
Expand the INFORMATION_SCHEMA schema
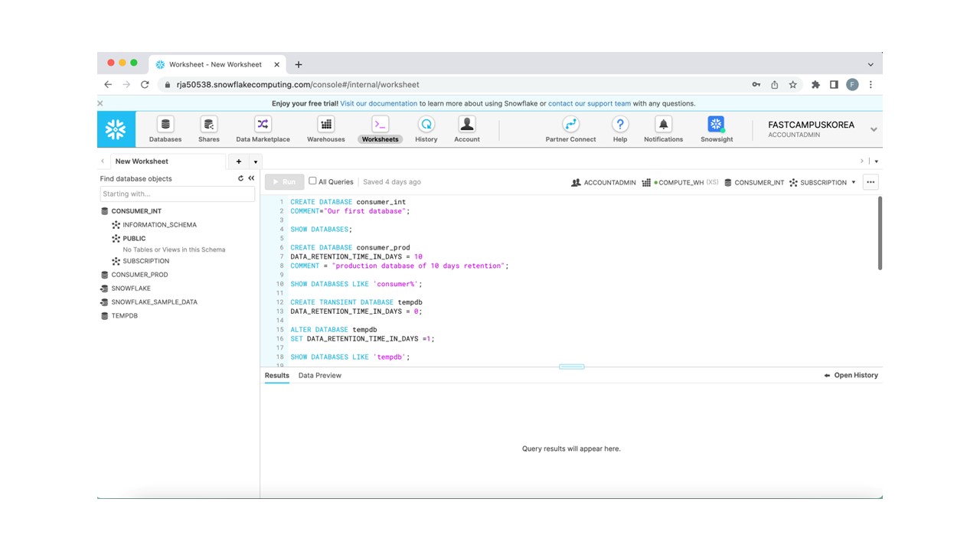coord(159,225)
